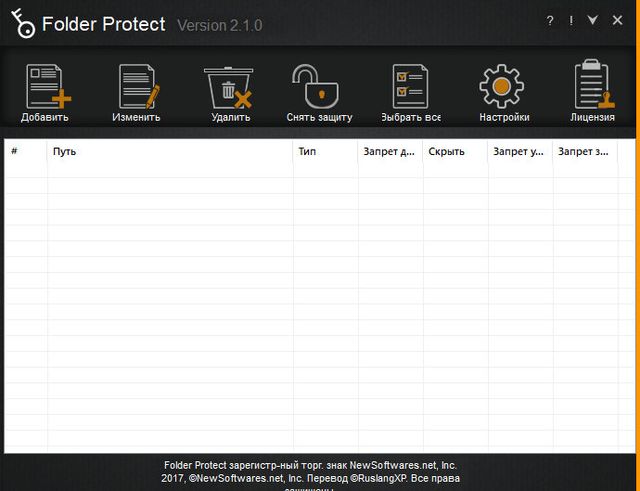Sort by the # column header
The width and height of the screenshot is (640, 491).
(x=26, y=152)
